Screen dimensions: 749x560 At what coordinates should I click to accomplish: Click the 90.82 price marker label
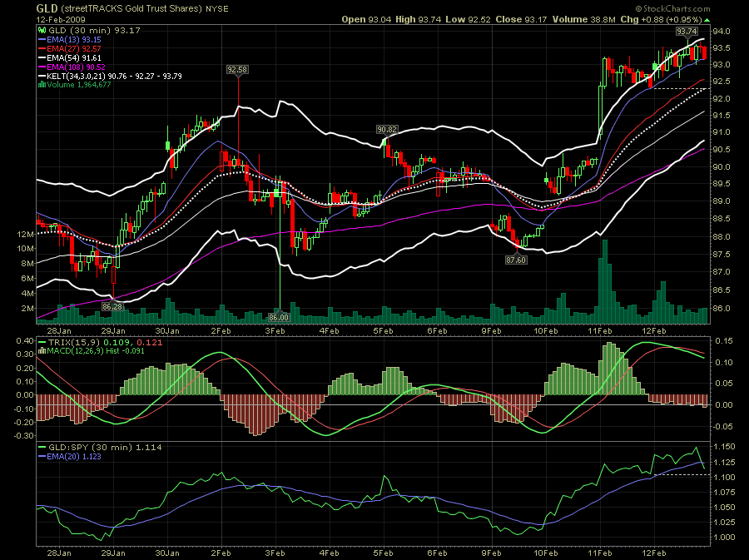click(x=386, y=129)
